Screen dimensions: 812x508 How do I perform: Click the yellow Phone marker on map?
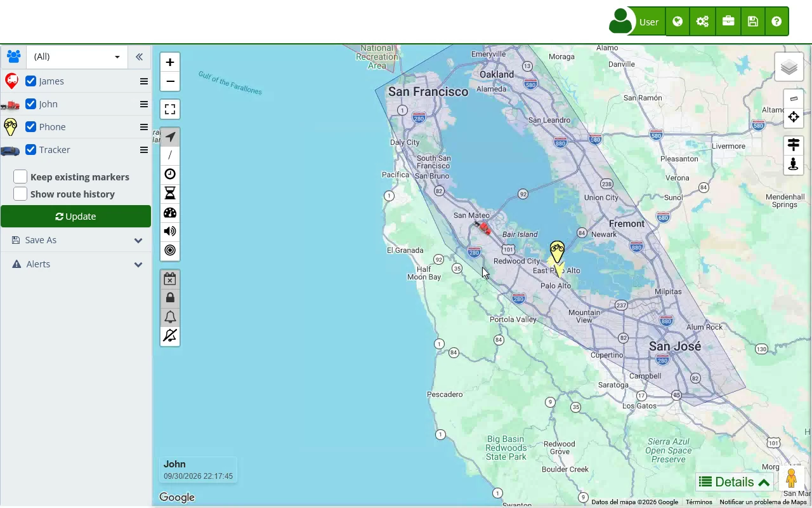[557, 252]
